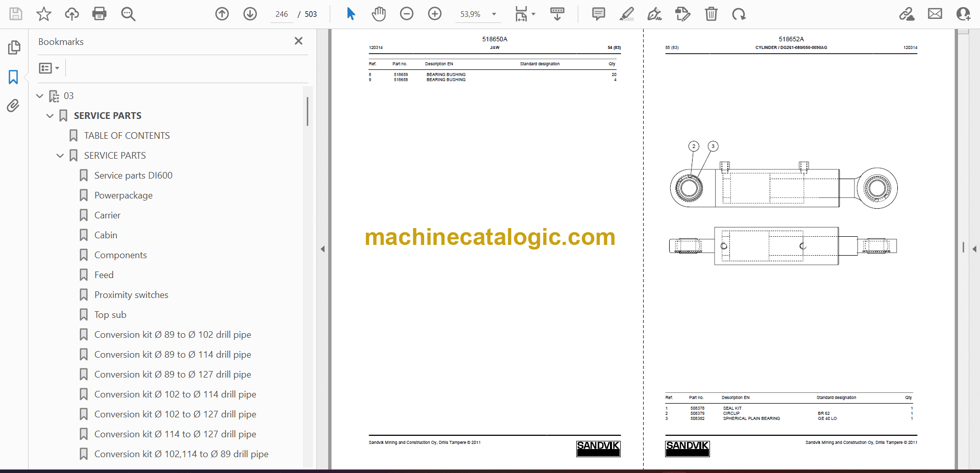Click the print document icon
Viewport: 980px width, 473px height.
click(x=99, y=14)
